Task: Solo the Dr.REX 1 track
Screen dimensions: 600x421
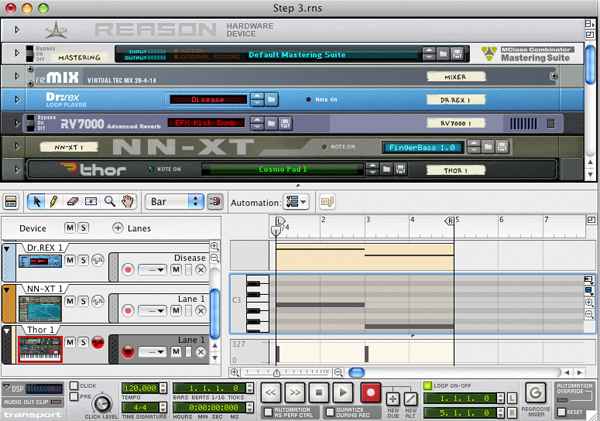Action: tap(83, 260)
